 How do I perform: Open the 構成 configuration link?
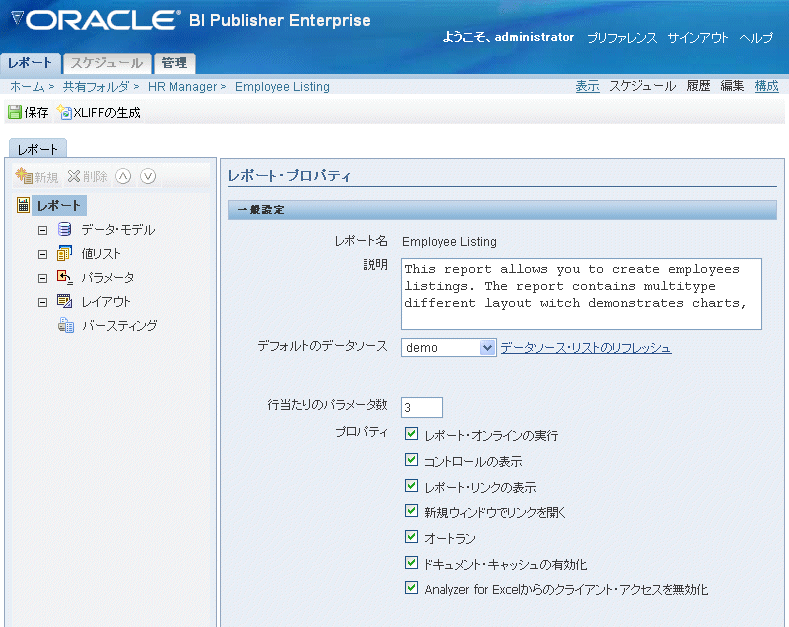(x=766, y=86)
